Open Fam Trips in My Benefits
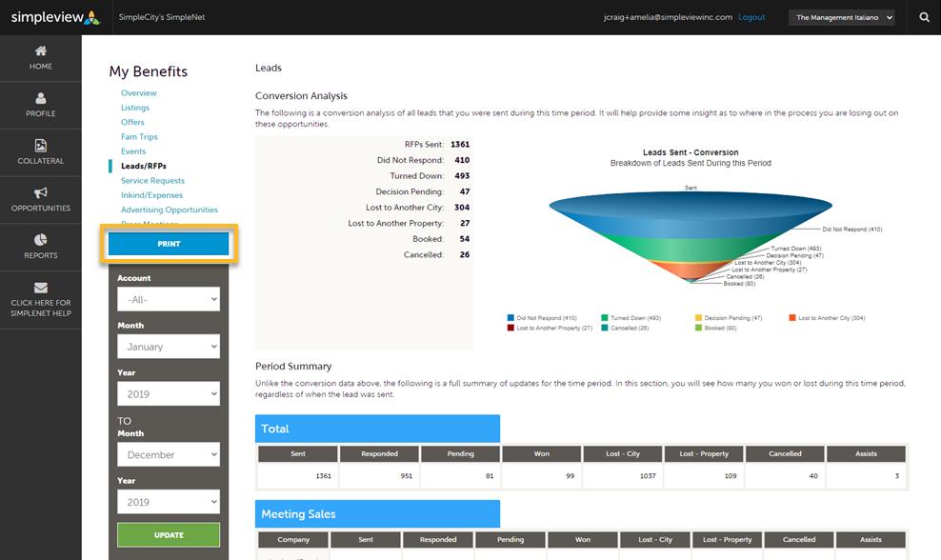The height and width of the screenshot is (560, 941). coord(139,137)
